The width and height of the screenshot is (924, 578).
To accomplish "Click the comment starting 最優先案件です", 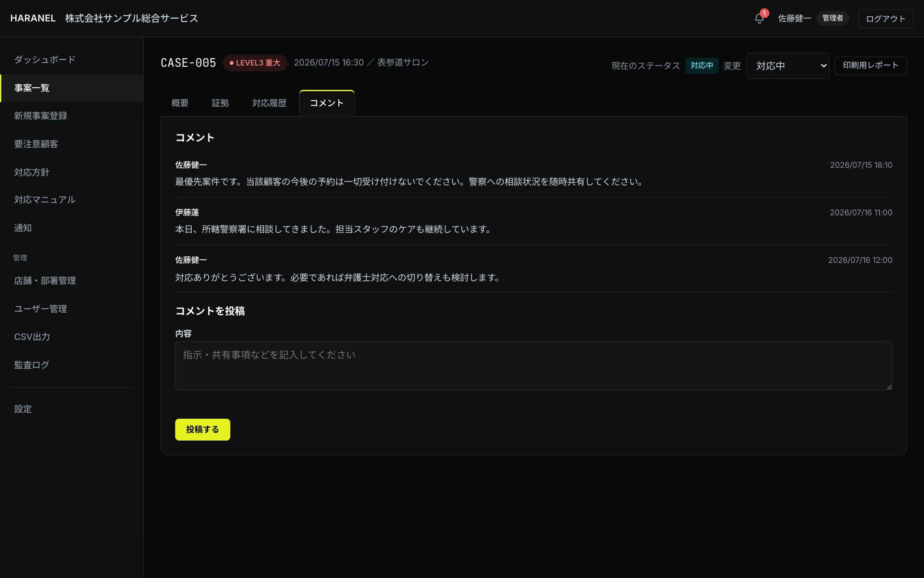I will tap(409, 182).
